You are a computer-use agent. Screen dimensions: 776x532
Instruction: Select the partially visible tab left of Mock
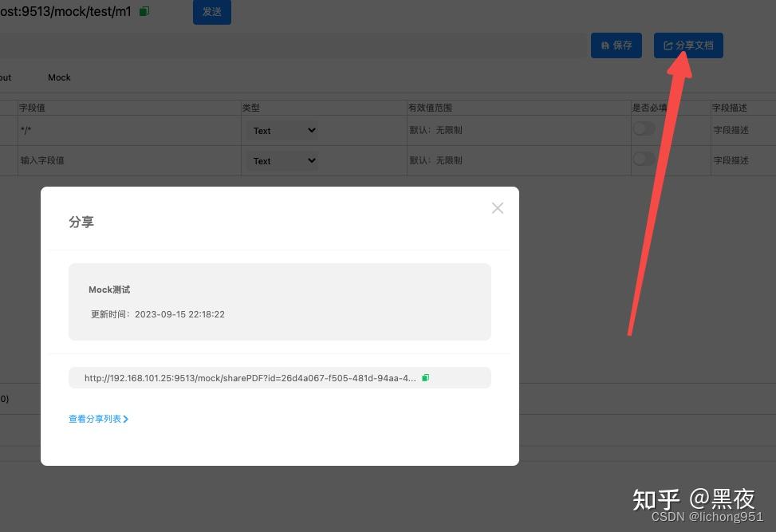pos(5,77)
